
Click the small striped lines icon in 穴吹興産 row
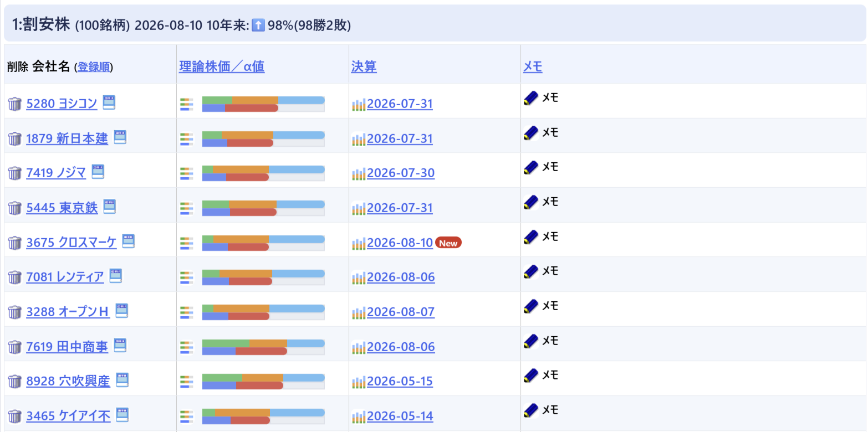(187, 381)
